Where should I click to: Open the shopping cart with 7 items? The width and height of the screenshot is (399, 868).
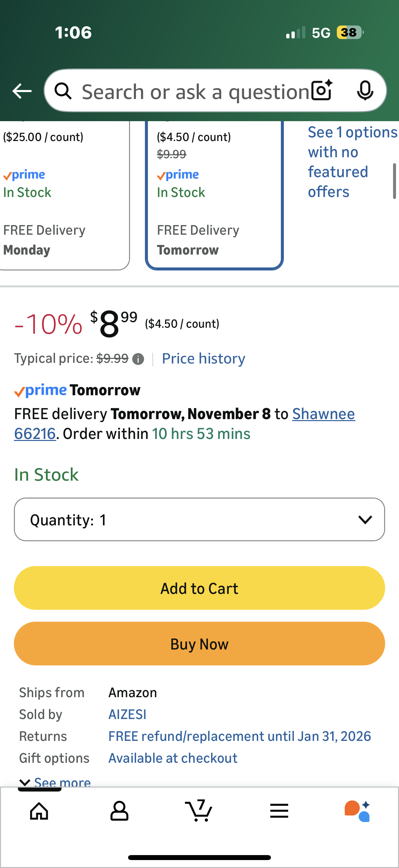(199, 810)
